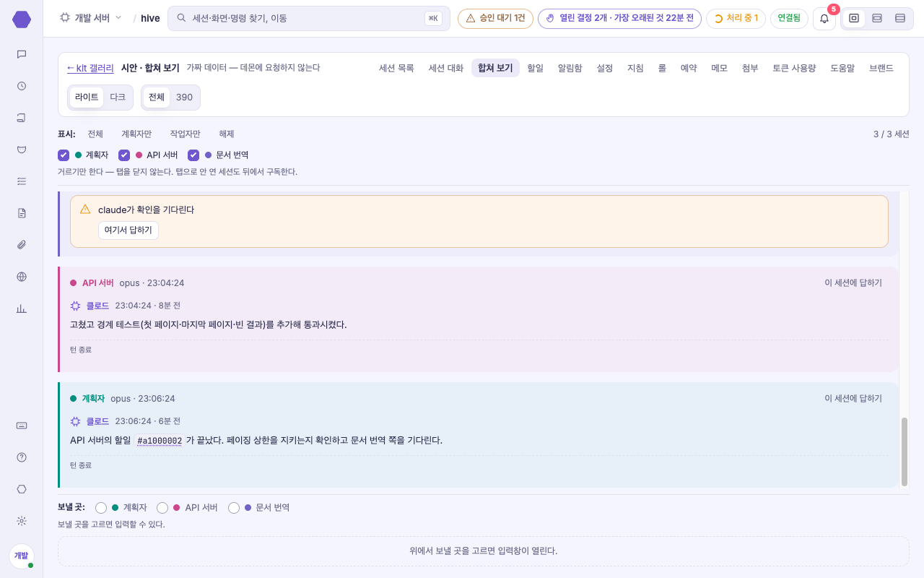Select 계획자 as send destination radio
The height and width of the screenshot is (578, 924).
[x=101, y=508]
